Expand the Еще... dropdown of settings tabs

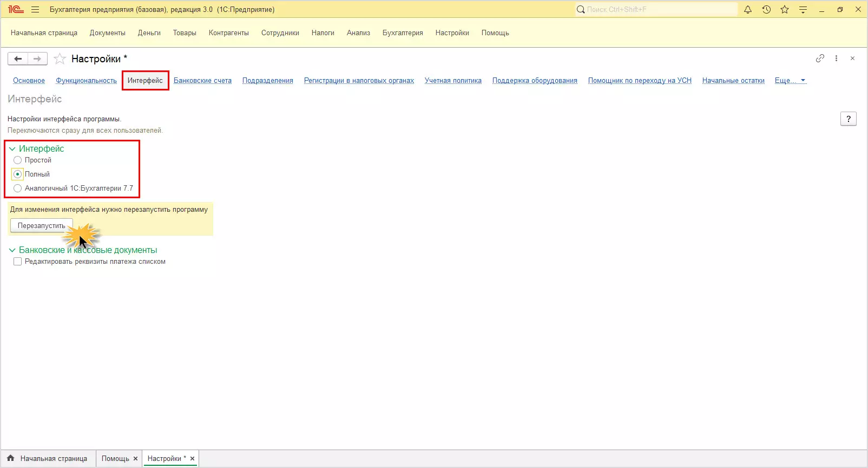point(790,81)
